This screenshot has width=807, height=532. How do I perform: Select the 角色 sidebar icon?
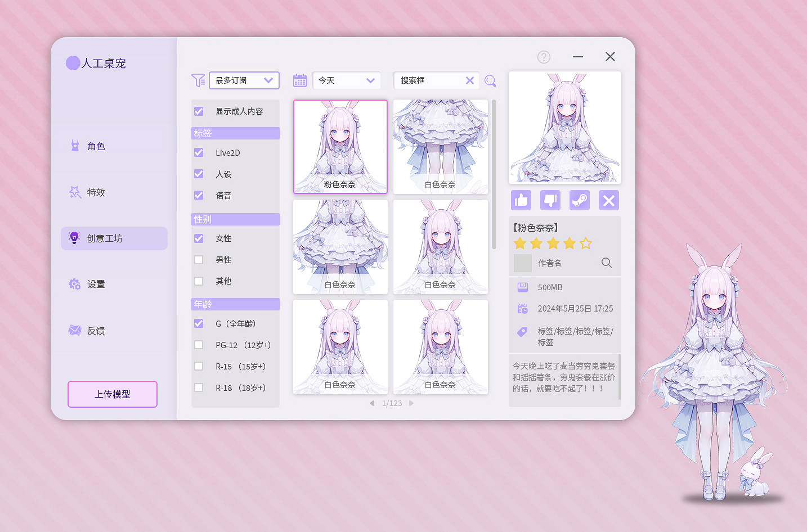(x=75, y=145)
